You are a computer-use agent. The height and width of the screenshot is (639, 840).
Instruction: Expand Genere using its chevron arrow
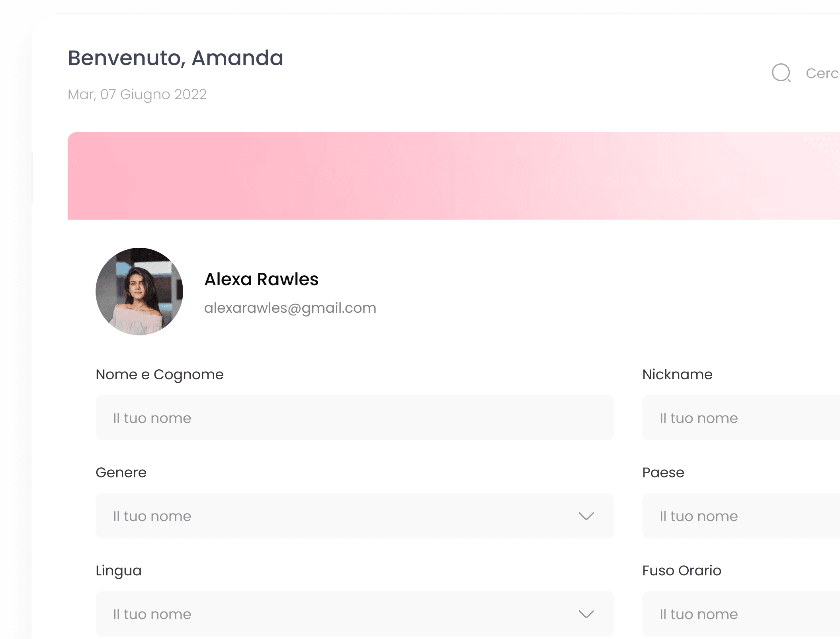click(586, 516)
